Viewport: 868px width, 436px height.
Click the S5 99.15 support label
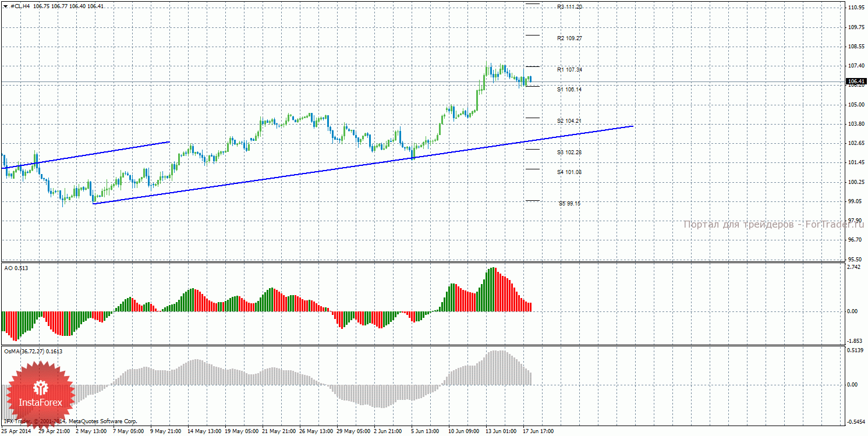pyautogui.click(x=569, y=204)
